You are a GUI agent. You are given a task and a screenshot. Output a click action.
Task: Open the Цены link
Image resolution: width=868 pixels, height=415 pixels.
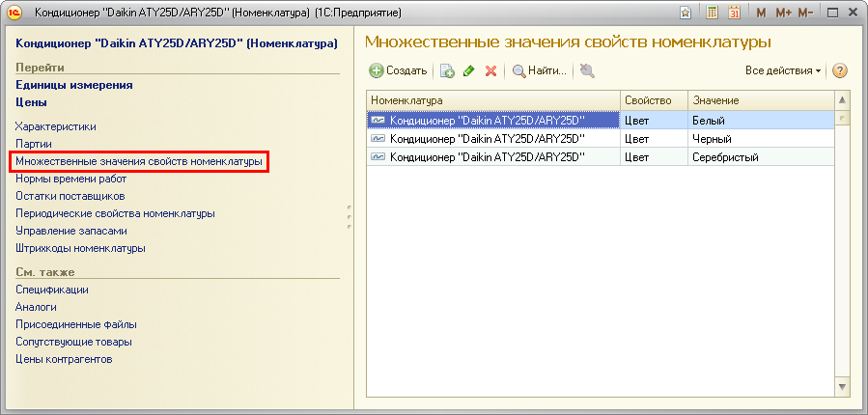31,102
